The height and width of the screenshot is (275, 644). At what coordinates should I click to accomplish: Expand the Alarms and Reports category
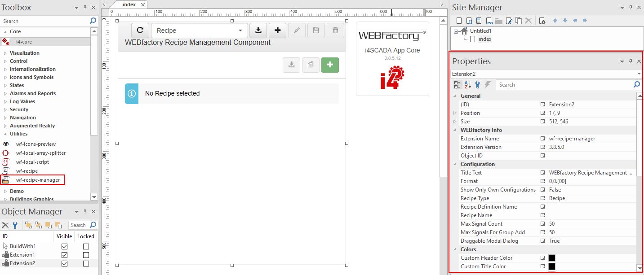pos(5,93)
